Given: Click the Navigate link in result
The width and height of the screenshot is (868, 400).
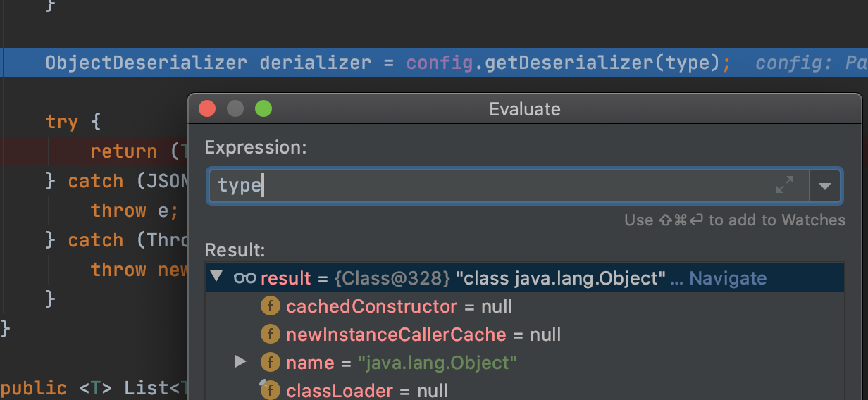Looking at the screenshot, I should coord(728,278).
